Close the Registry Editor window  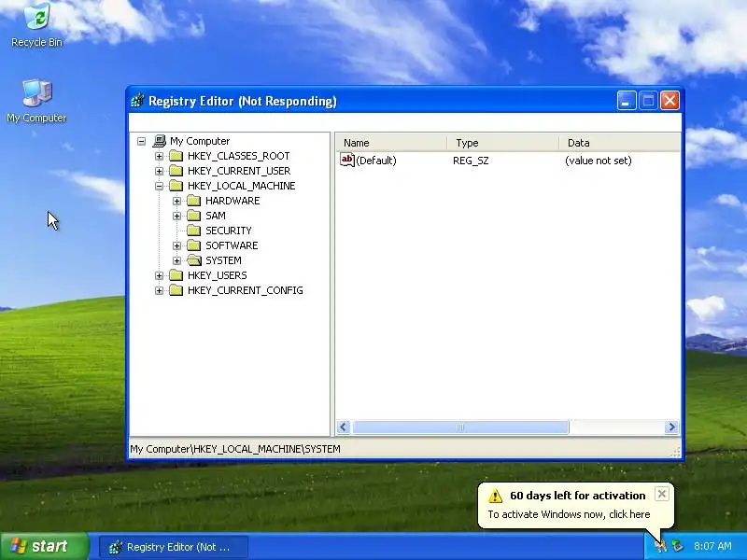pyautogui.click(x=669, y=101)
